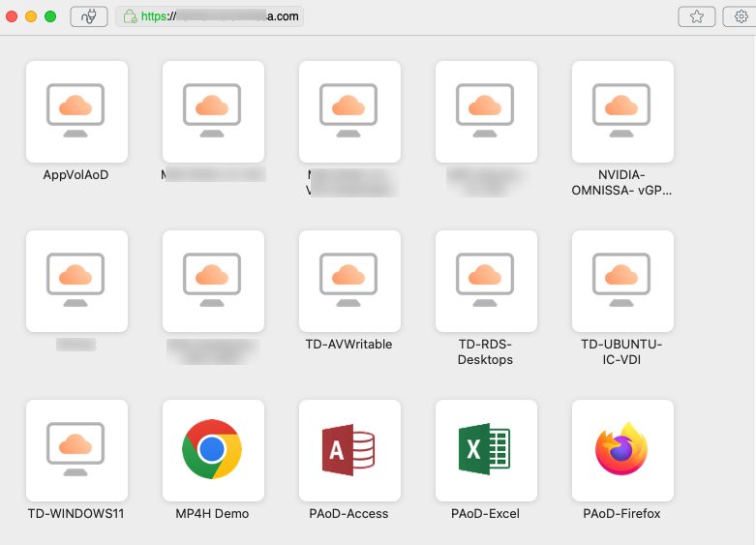Viewport: 756px width, 545px height.
Task: Click the plug connect server button
Action: click(89, 16)
